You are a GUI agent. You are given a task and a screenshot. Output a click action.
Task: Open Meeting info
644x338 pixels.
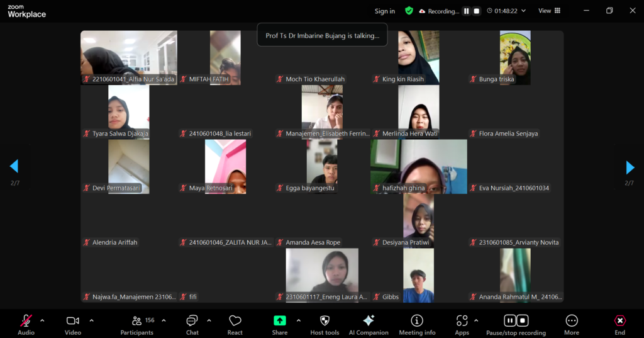[x=416, y=324]
